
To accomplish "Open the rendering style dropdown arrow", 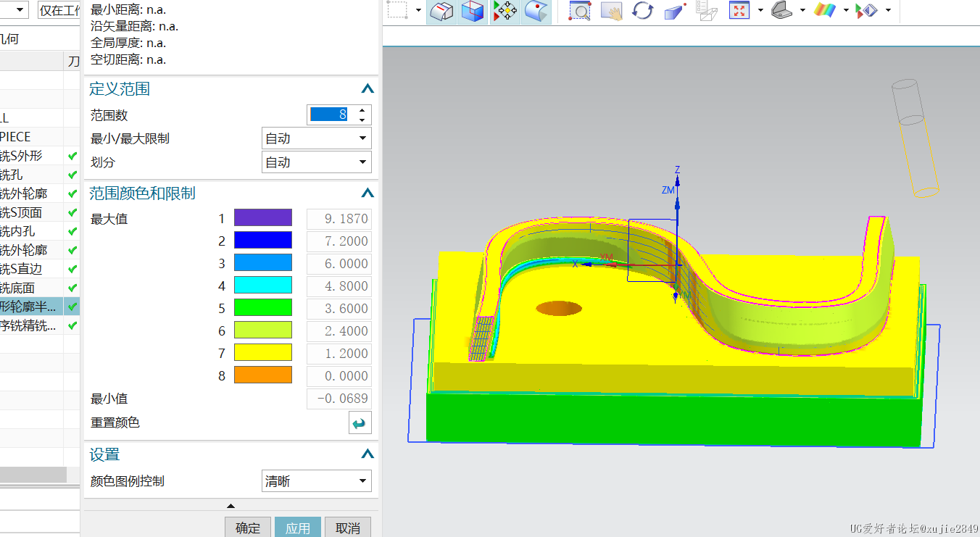I will coord(846,11).
